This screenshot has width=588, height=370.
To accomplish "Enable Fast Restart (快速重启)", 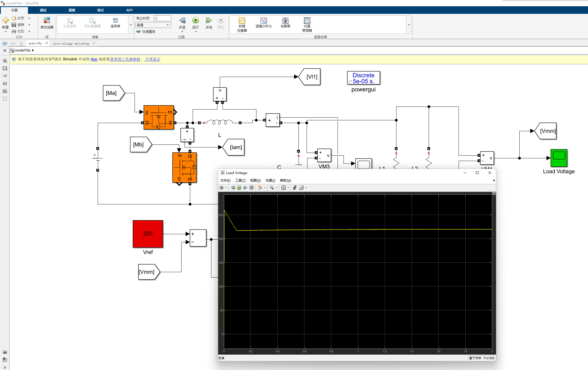I will coord(146,31).
